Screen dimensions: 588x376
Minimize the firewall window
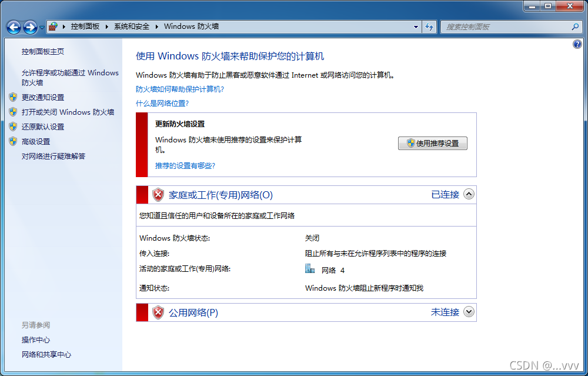pyautogui.click(x=532, y=6)
